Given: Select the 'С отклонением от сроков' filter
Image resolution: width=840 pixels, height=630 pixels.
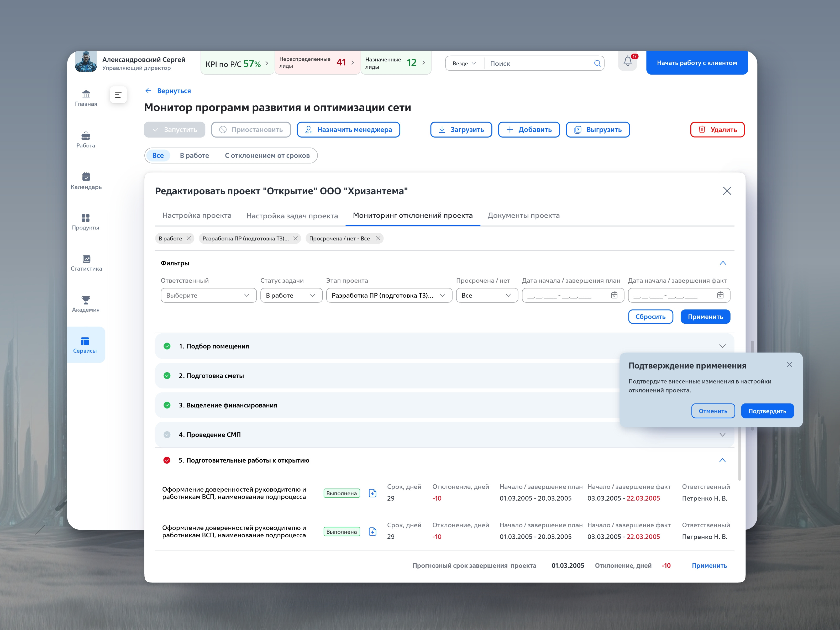Looking at the screenshot, I should (x=267, y=155).
